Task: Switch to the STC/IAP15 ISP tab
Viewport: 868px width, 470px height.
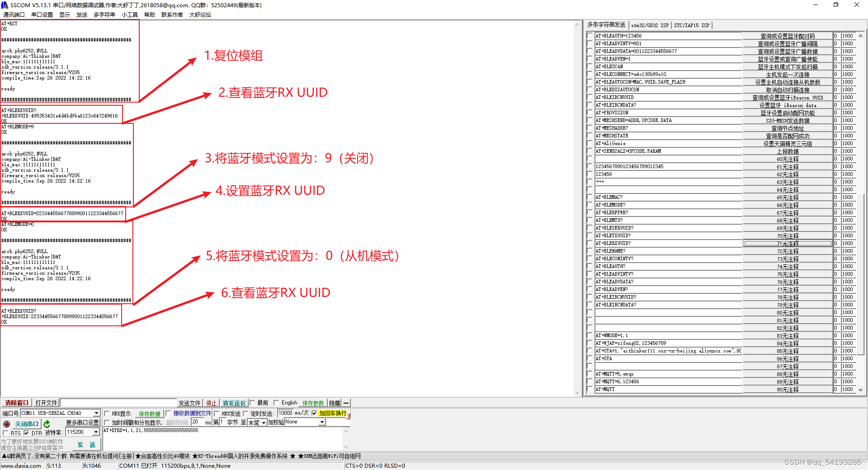Action: click(692, 25)
